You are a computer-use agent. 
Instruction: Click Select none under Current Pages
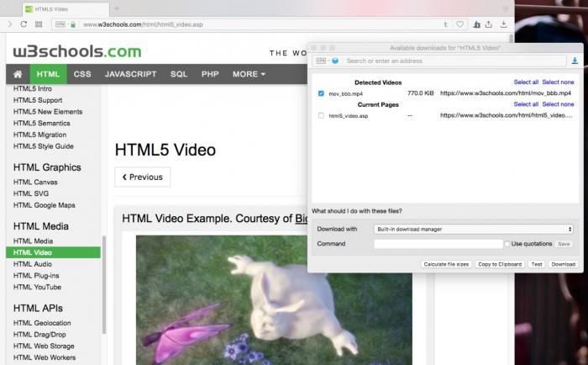558,104
